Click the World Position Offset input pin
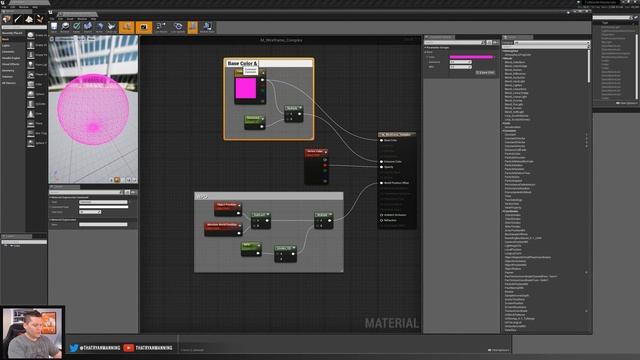640x360 pixels. 382,183
